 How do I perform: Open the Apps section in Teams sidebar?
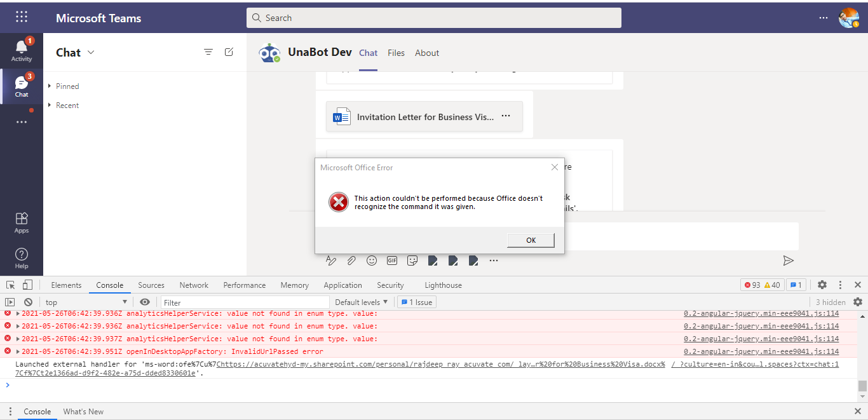tap(22, 222)
